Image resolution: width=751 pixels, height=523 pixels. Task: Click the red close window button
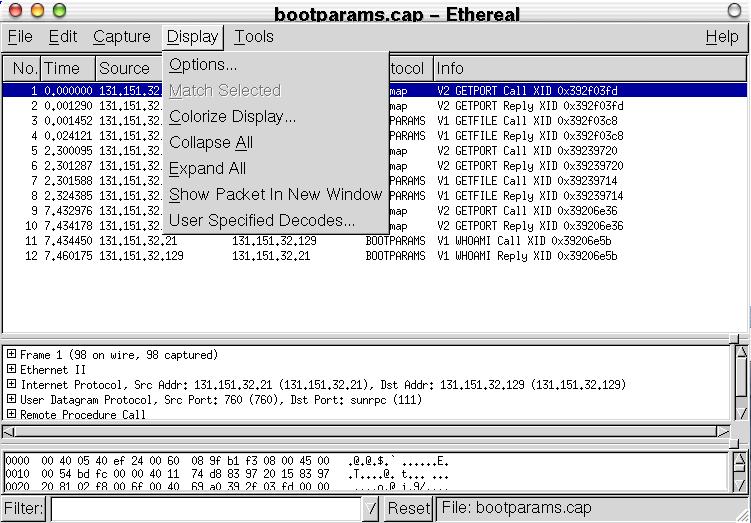16,10
